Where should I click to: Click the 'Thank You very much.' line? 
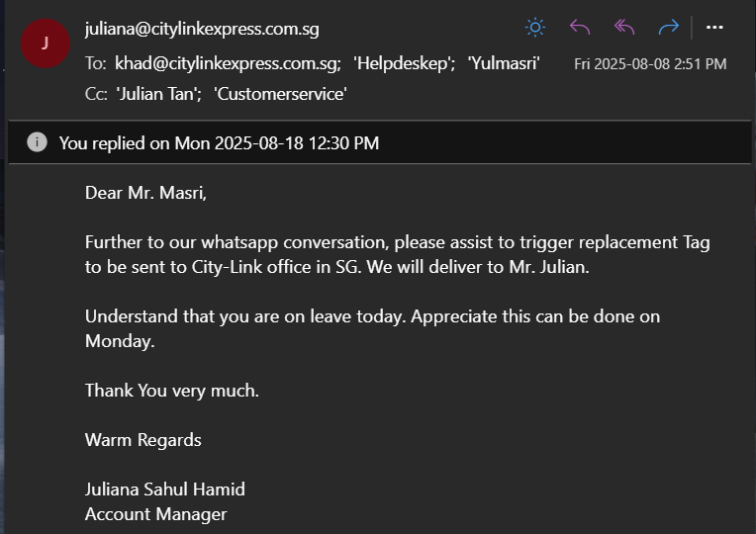coord(172,391)
